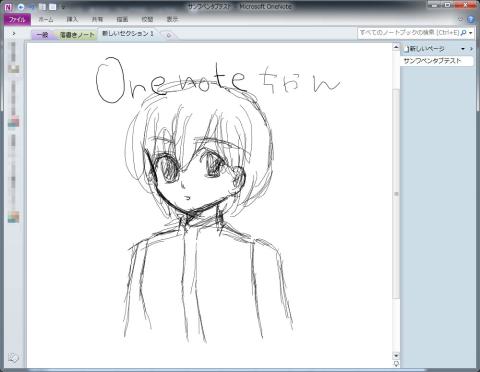Click the vertical scrollbar up arrow
Viewport: 480px width, 372px height.
coord(396,47)
